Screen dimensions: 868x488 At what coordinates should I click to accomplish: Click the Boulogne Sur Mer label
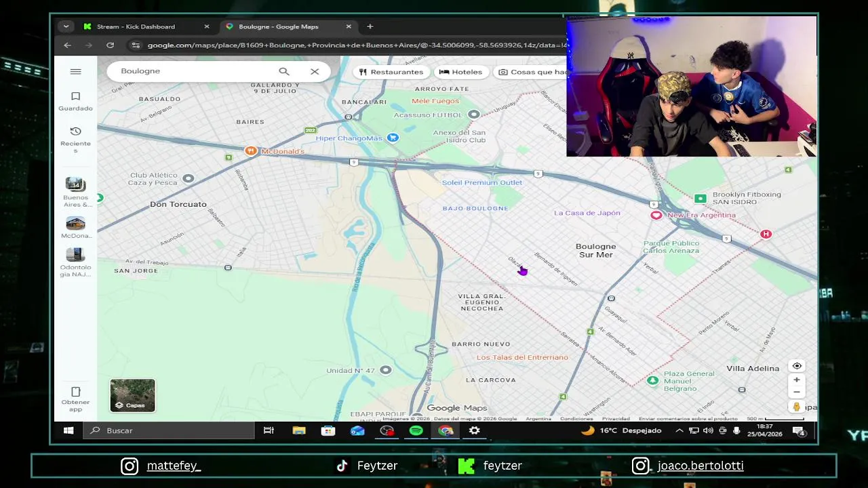pos(595,251)
